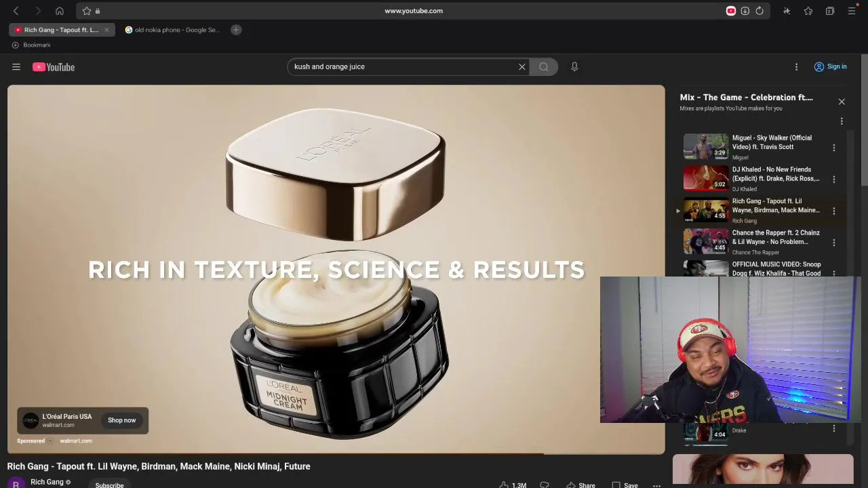Open the browser home page icon

point(60,11)
